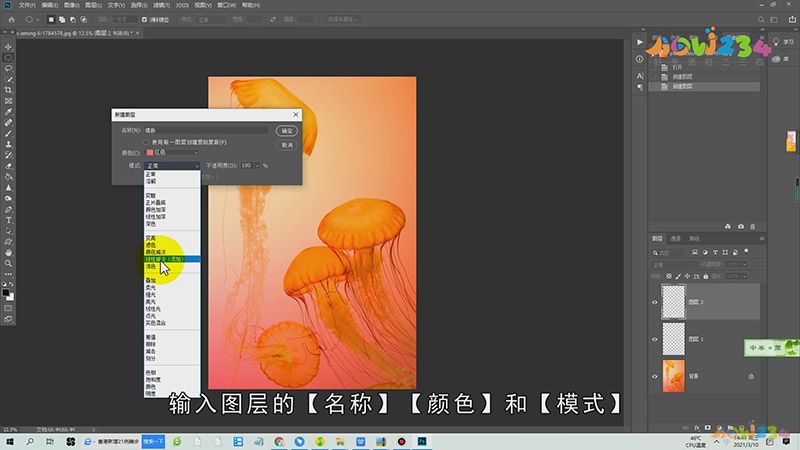Viewport: 800px width, 450px height.
Task: Select the Lasso tool
Action: click(x=8, y=68)
